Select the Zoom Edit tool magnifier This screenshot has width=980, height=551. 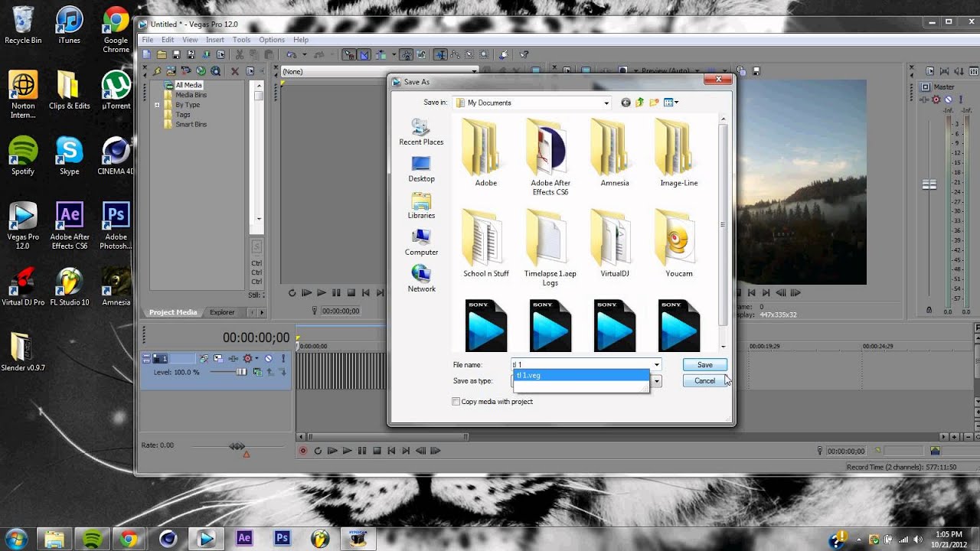[484, 54]
